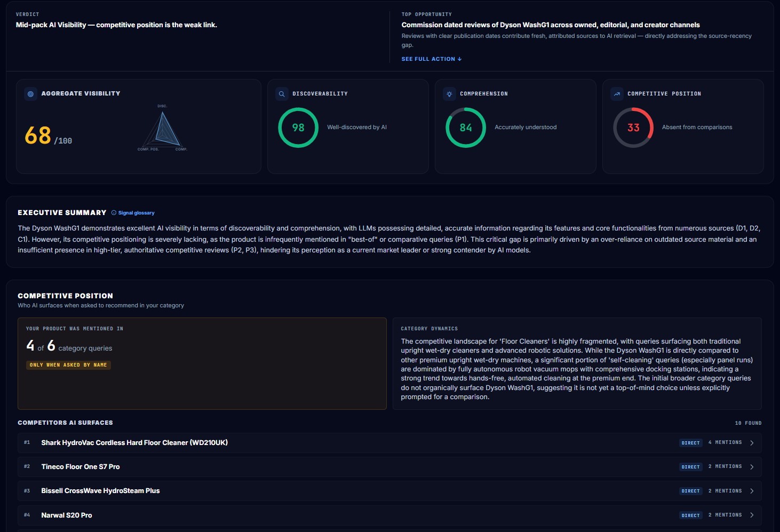Click the Discoverability magnifier icon

point(282,94)
